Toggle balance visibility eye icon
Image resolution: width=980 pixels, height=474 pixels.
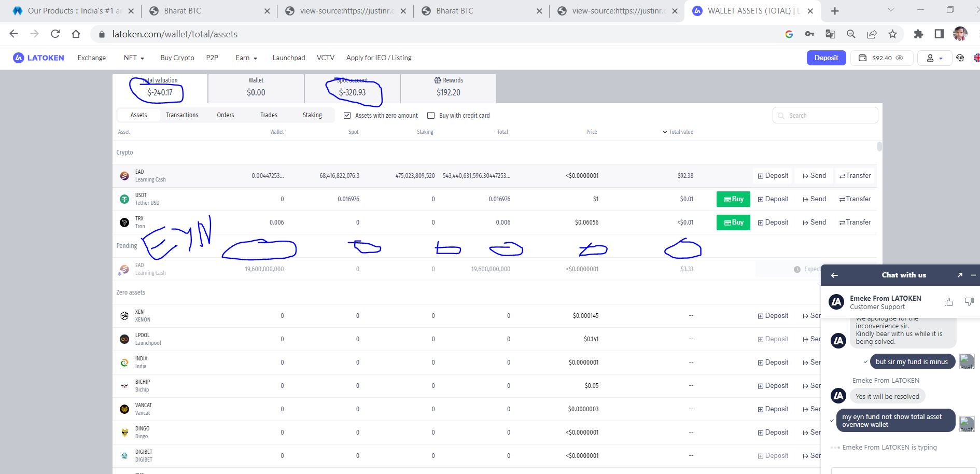[x=900, y=58]
